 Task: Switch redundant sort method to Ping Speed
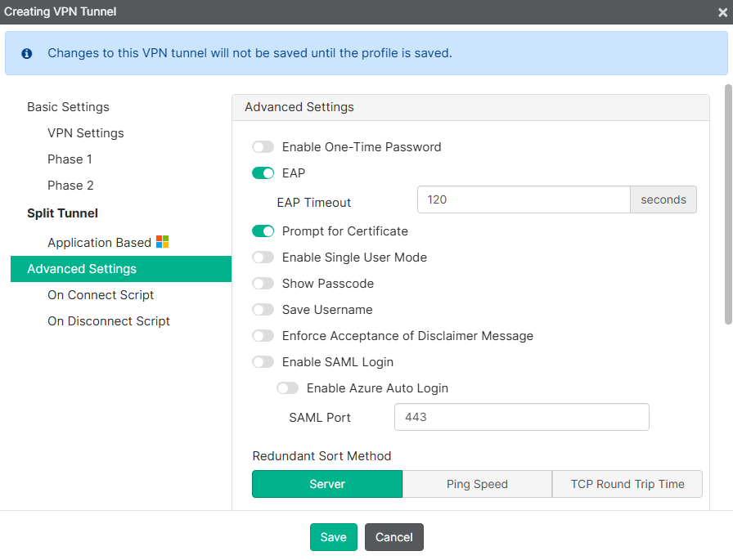point(477,484)
